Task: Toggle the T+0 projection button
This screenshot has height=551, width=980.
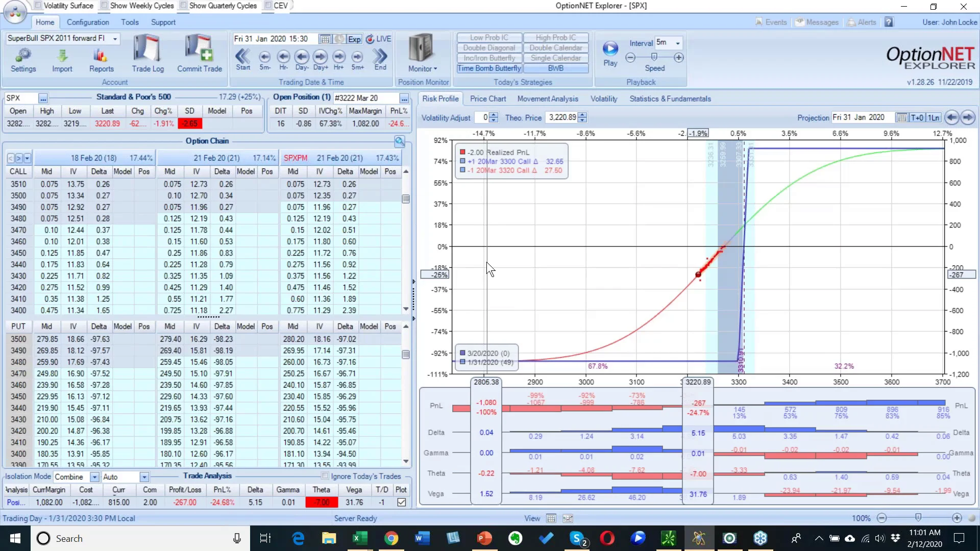Action: pyautogui.click(x=917, y=118)
